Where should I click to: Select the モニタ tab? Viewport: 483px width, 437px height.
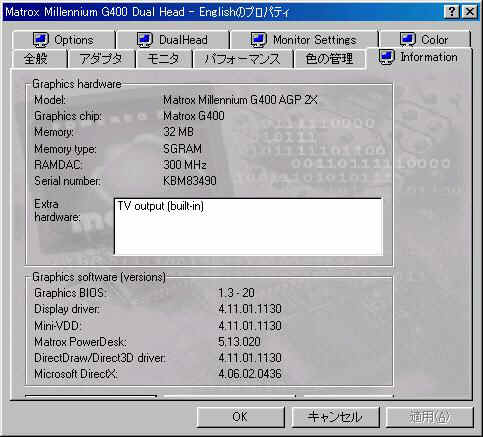click(x=164, y=59)
